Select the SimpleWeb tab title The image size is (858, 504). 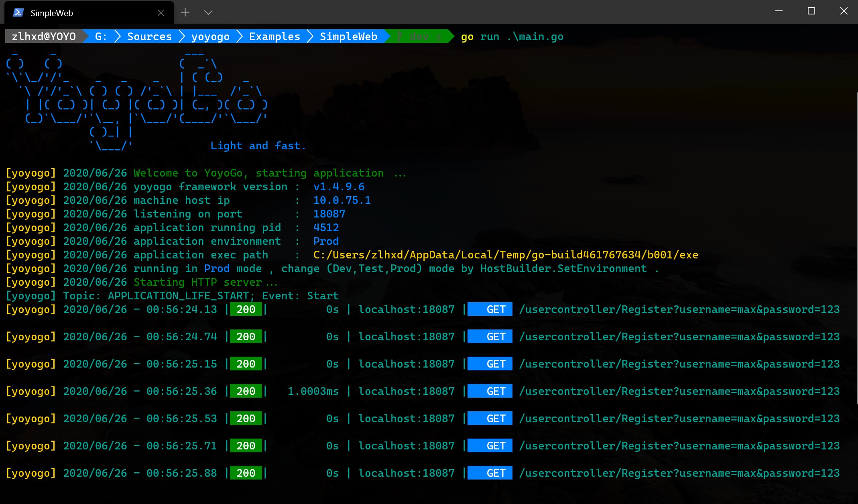(52, 13)
